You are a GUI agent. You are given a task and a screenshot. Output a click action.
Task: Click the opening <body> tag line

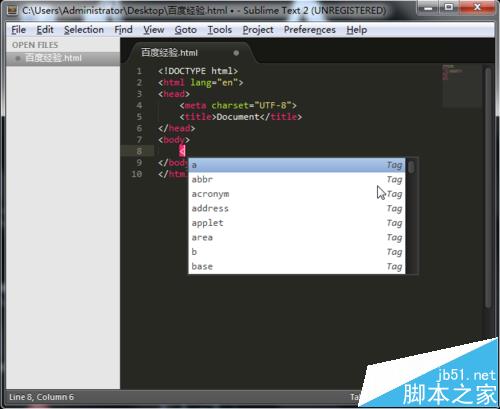click(174, 140)
